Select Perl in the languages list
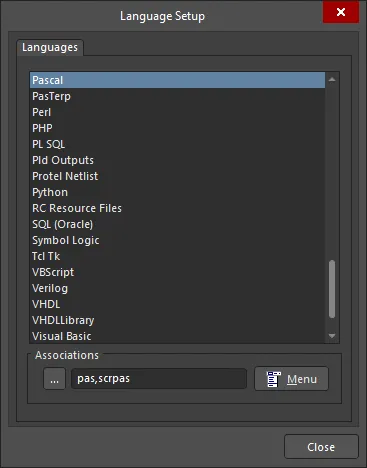367x468 pixels. click(x=177, y=112)
